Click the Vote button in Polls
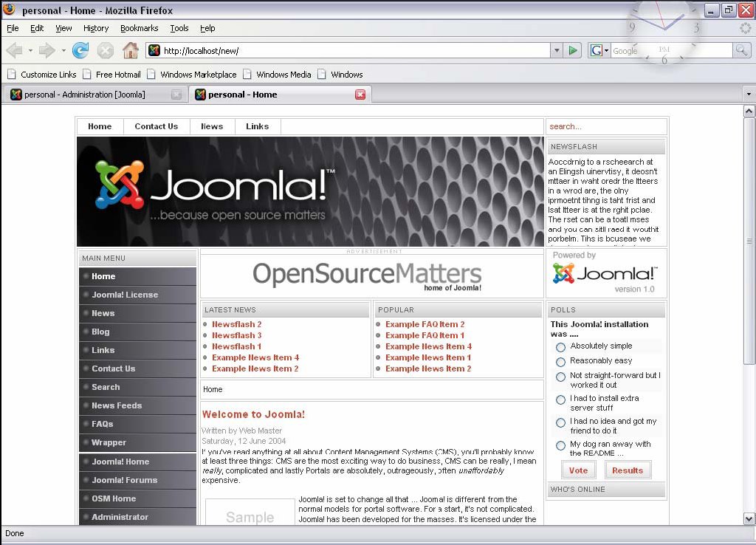This screenshot has width=756, height=545. tap(578, 470)
